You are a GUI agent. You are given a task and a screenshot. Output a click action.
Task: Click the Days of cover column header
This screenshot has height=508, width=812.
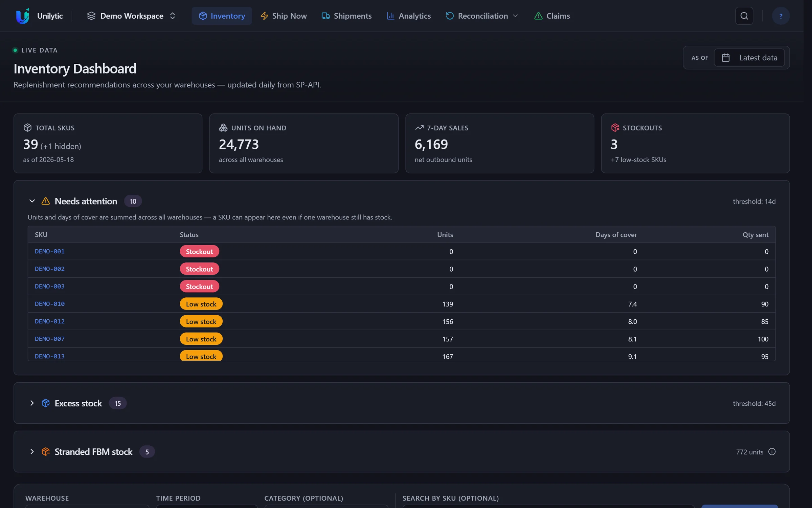coord(616,234)
